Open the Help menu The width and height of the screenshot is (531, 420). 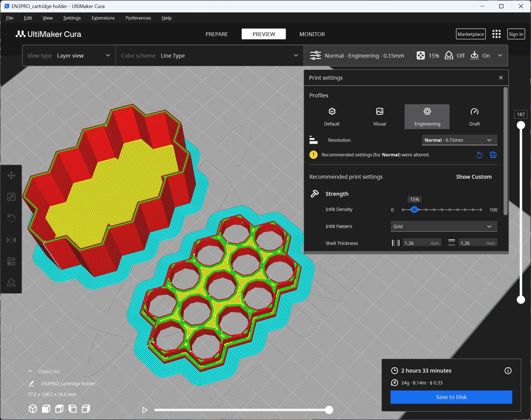[166, 18]
